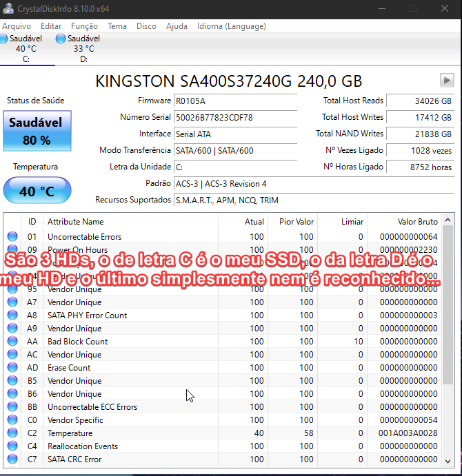Click the 40 °C temperature button

(37, 191)
